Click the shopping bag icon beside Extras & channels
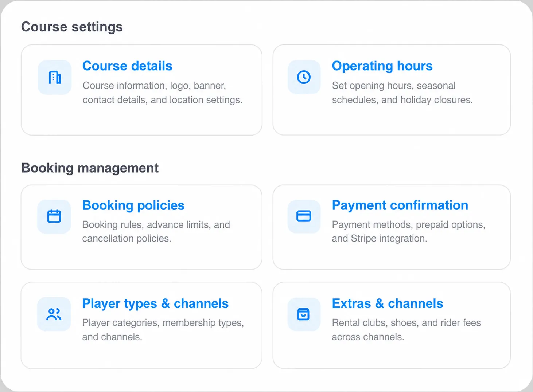 (x=304, y=314)
